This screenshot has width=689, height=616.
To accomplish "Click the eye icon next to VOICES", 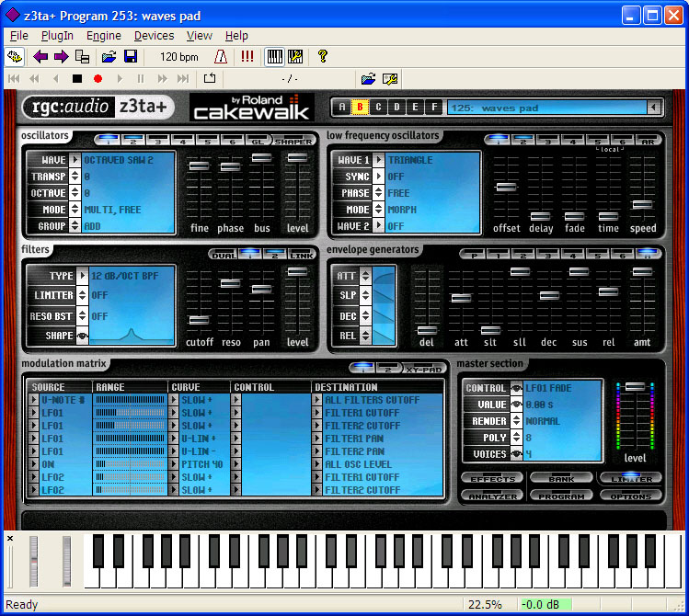I will pyautogui.click(x=517, y=454).
